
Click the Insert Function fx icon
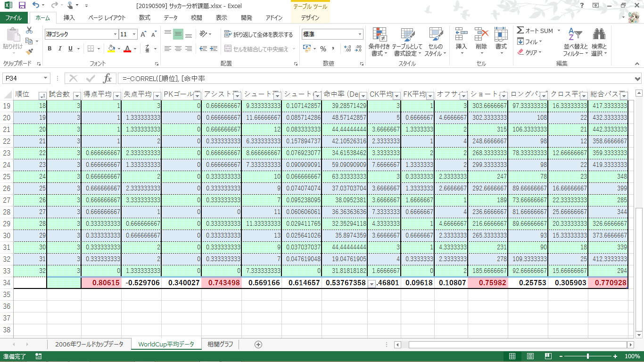[x=107, y=78]
